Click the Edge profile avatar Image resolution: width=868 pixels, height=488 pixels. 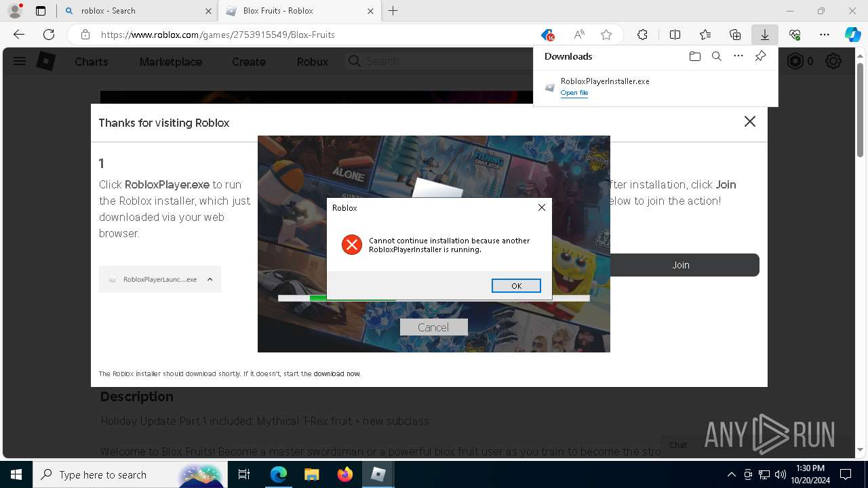tap(15, 11)
